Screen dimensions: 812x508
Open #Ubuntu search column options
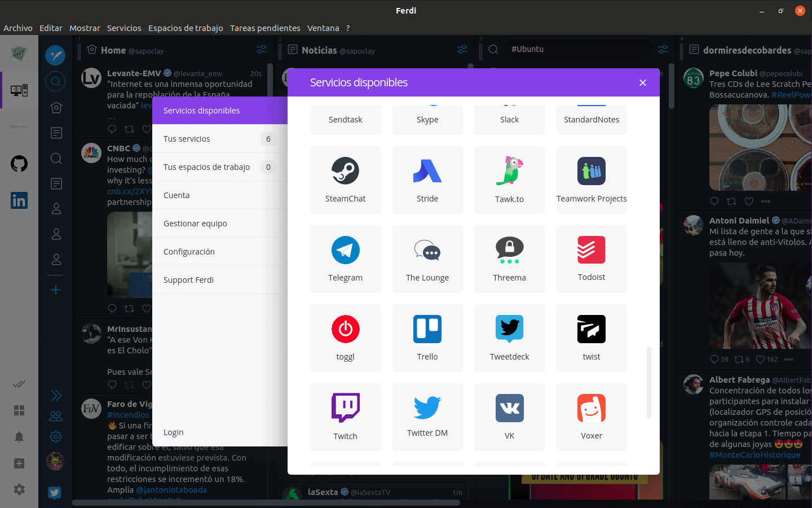click(x=663, y=50)
